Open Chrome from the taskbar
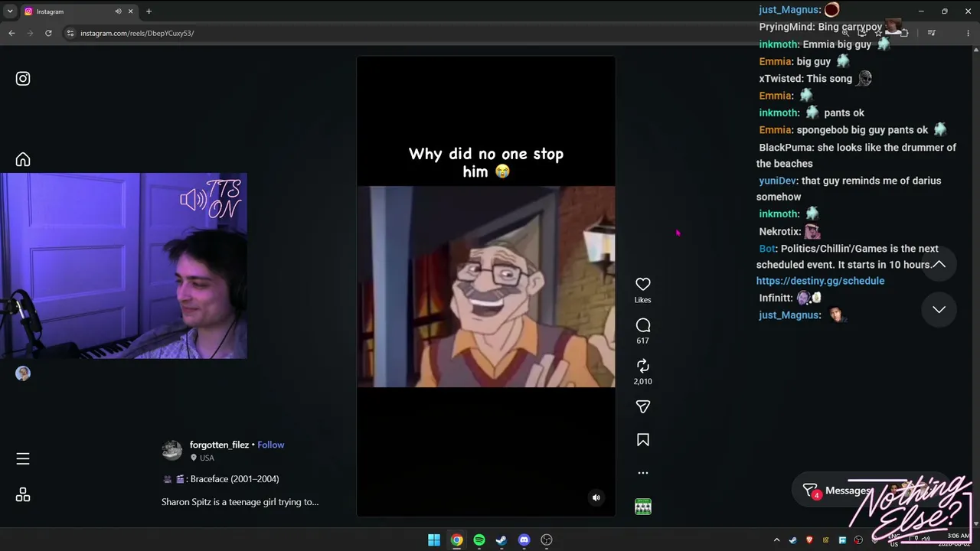The width and height of the screenshot is (980, 551). (x=456, y=540)
